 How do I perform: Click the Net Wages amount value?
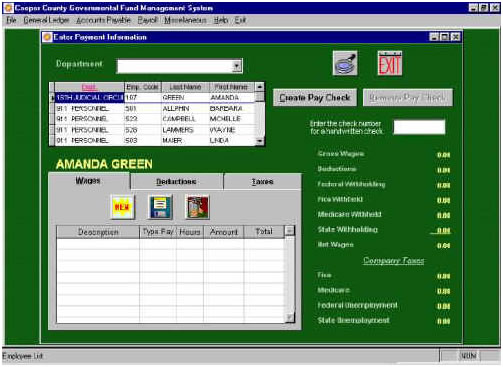coord(444,246)
